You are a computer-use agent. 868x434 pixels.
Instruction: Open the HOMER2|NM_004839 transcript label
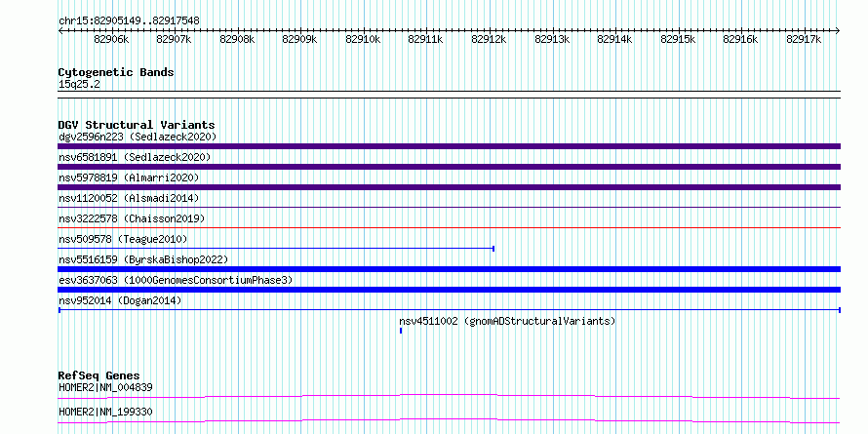[105, 387]
